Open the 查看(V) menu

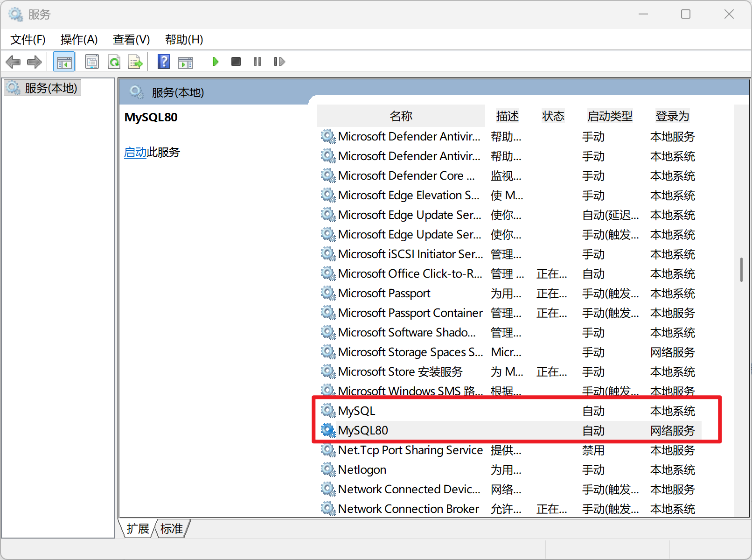132,40
